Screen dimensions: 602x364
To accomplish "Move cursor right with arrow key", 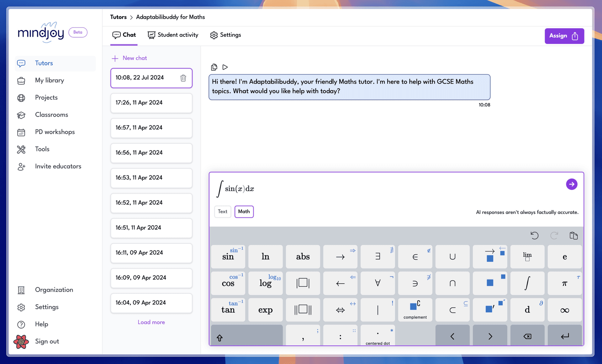I will coord(490,336).
